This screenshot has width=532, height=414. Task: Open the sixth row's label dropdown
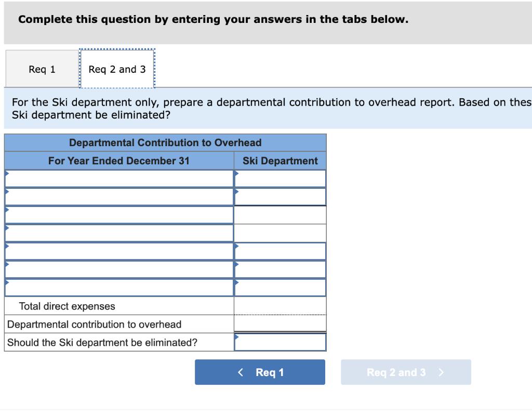119,269
